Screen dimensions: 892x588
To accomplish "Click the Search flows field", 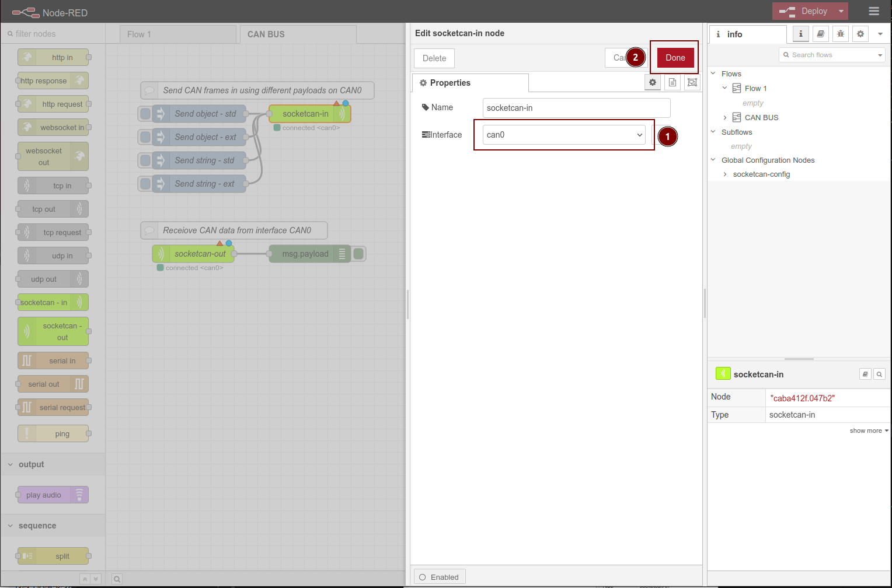I will (x=832, y=55).
